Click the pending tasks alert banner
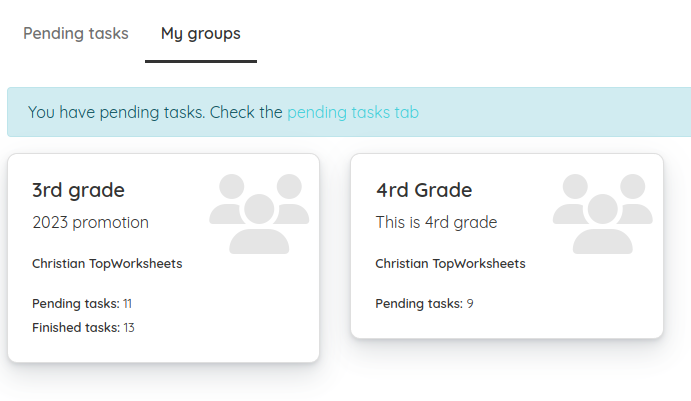The height and width of the screenshot is (401, 691). click(349, 112)
